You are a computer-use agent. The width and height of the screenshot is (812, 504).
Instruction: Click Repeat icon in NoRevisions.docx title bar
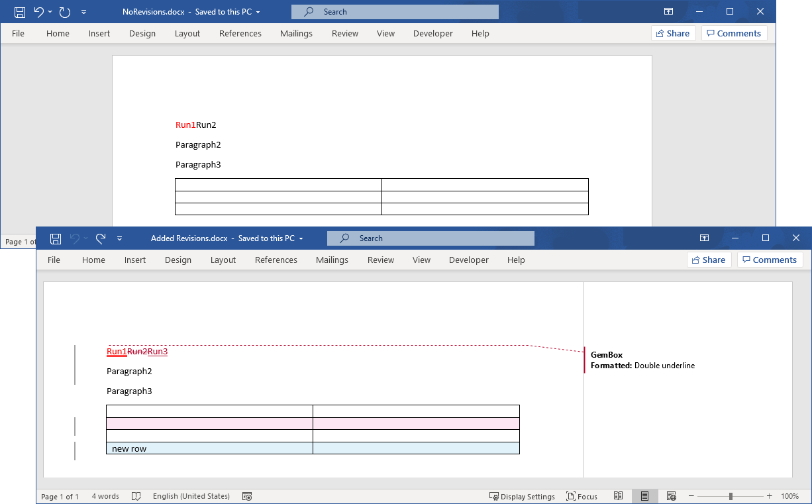64,12
